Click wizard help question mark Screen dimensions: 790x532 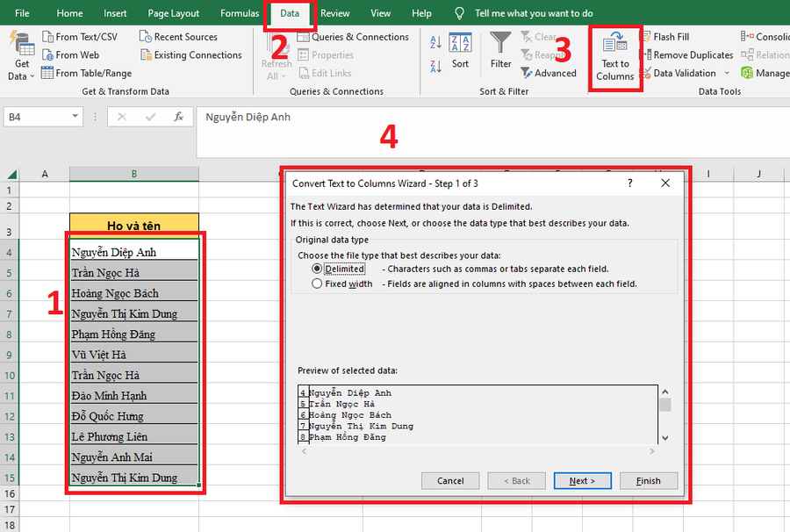tap(629, 183)
